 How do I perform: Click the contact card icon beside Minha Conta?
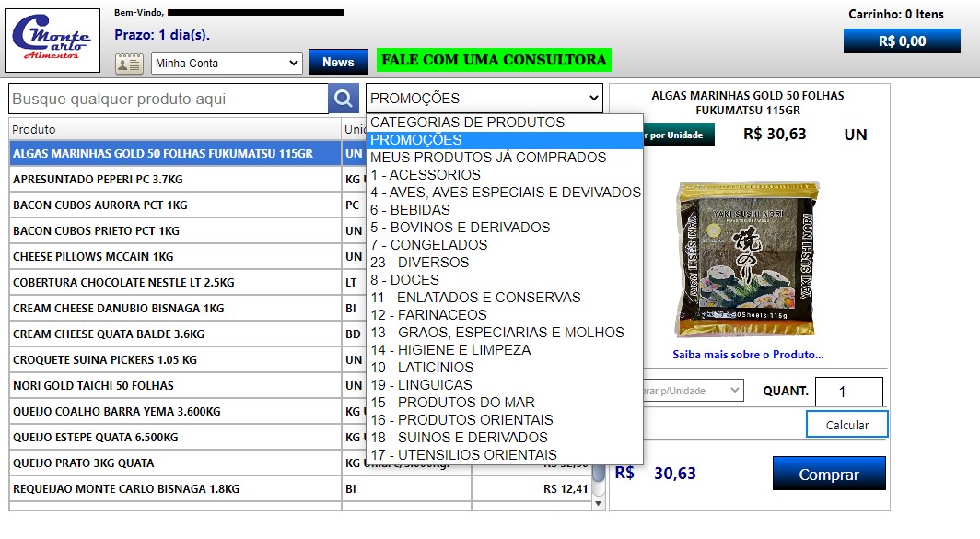[x=129, y=62]
